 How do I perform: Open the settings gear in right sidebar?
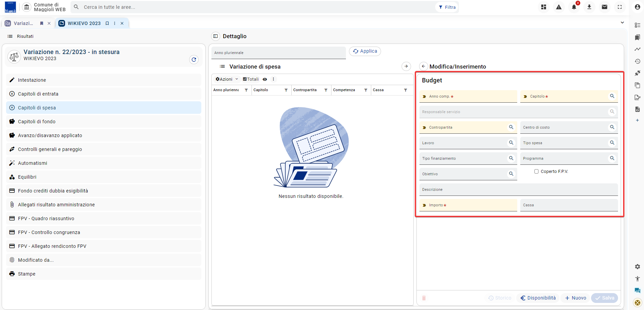tap(637, 267)
